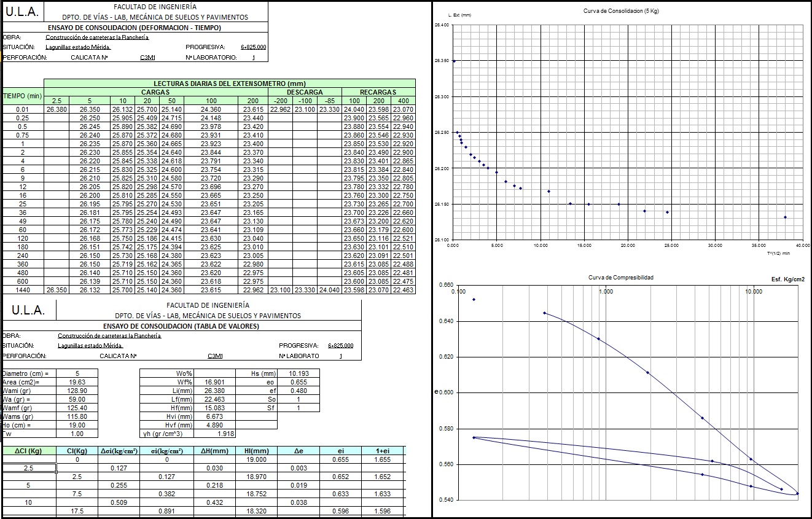Select the 1+ei value 1.633
The width and height of the screenshot is (812, 519).
pos(382,494)
